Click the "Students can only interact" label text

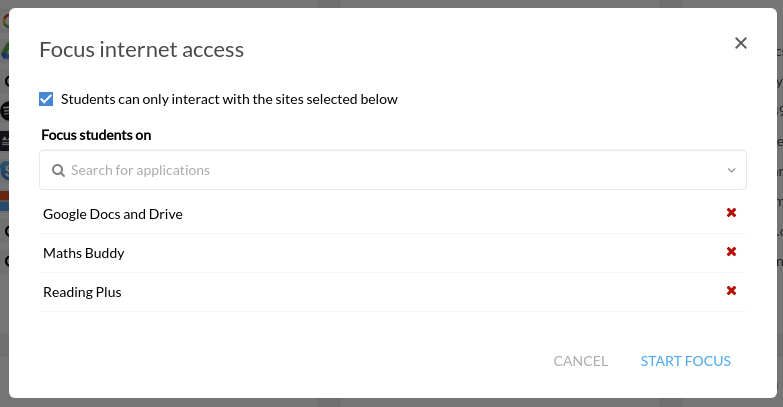[229, 99]
